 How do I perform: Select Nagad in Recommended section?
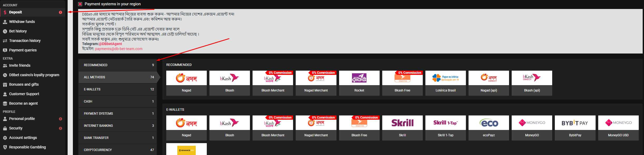click(187, 83)
